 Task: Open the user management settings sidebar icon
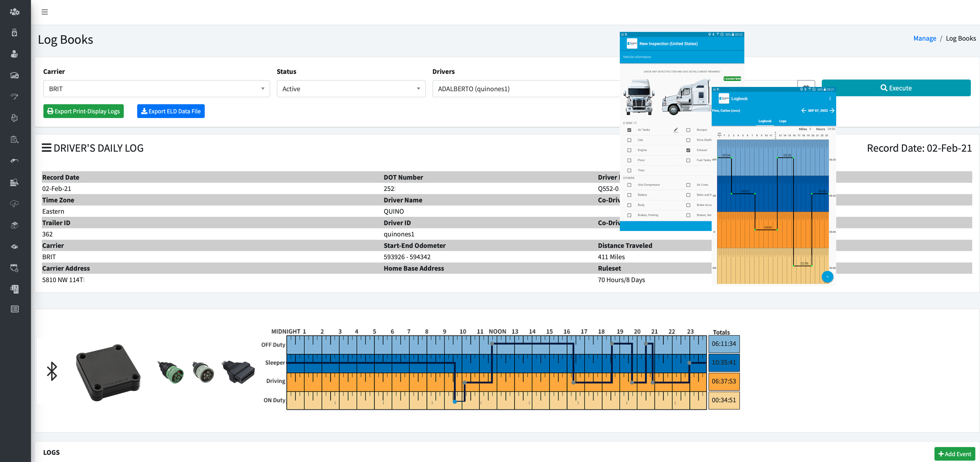[14, 12]
